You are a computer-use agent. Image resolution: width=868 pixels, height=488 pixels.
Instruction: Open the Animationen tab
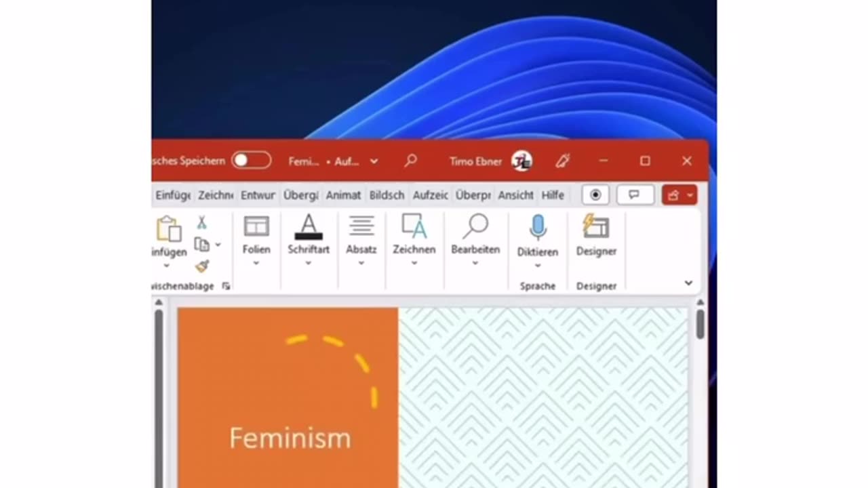click(343, 195)
